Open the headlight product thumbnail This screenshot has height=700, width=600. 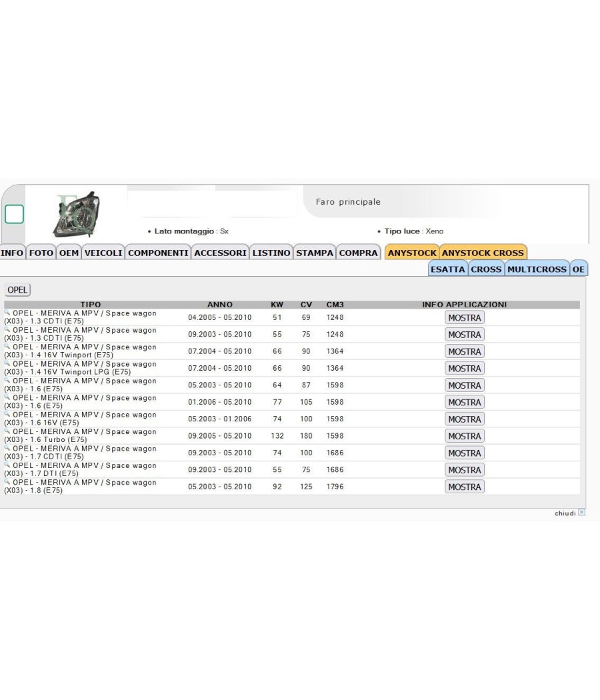pyautogui.click(x=76, y=214)
